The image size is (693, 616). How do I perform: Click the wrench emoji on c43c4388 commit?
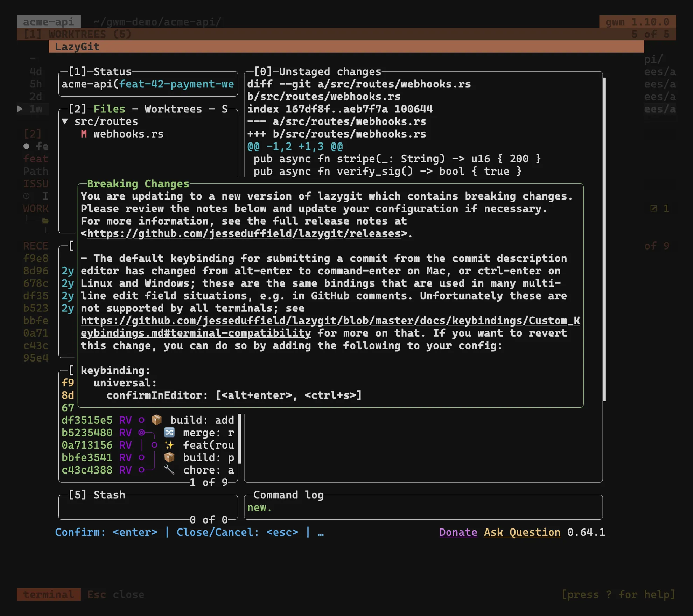[169, 470]
